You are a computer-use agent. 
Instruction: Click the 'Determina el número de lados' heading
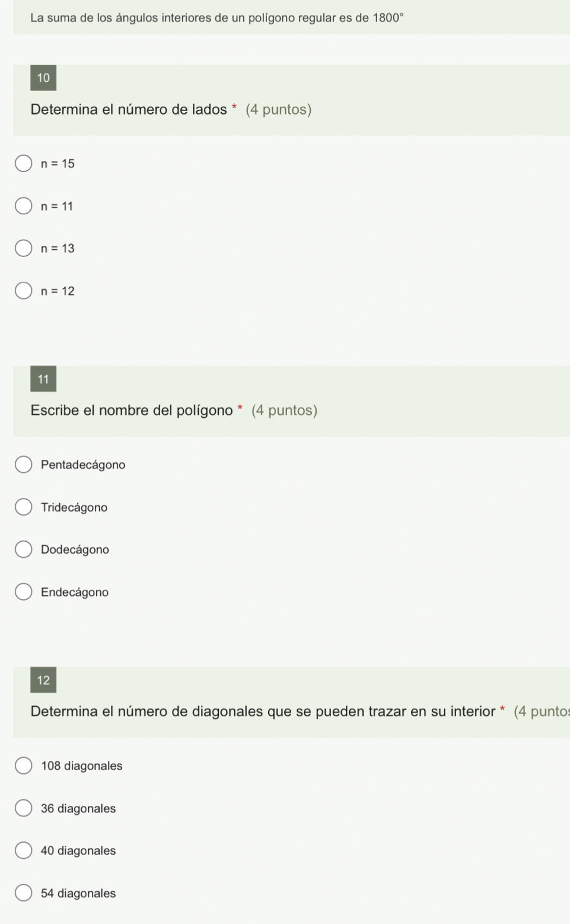pos(129,109)
